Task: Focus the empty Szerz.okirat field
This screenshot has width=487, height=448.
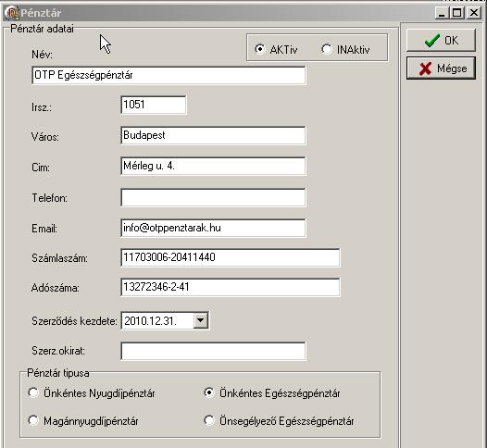Action: pyautogui.click(x=213, y=351)
